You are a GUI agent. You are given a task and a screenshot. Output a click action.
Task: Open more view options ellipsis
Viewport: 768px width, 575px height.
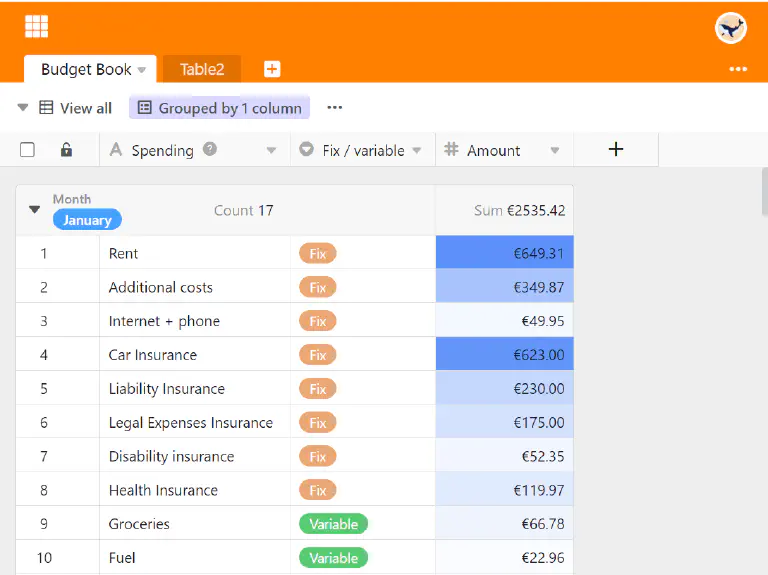point(335,108)
